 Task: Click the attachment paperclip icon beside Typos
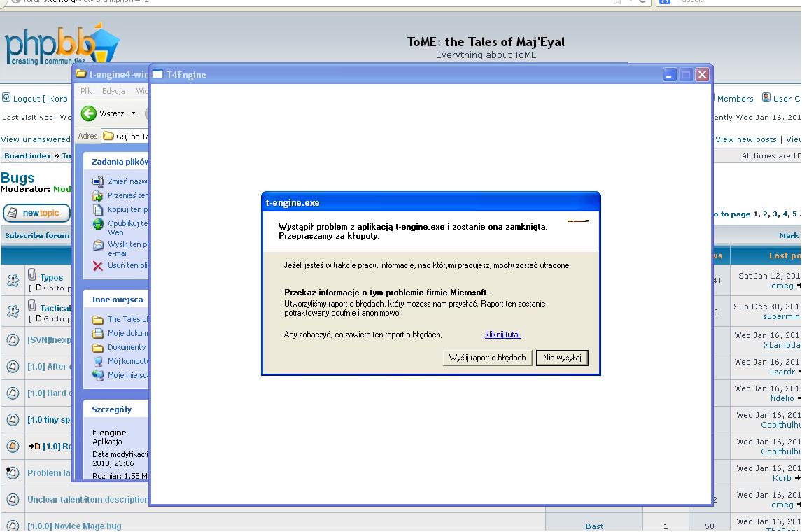[32, 274]
